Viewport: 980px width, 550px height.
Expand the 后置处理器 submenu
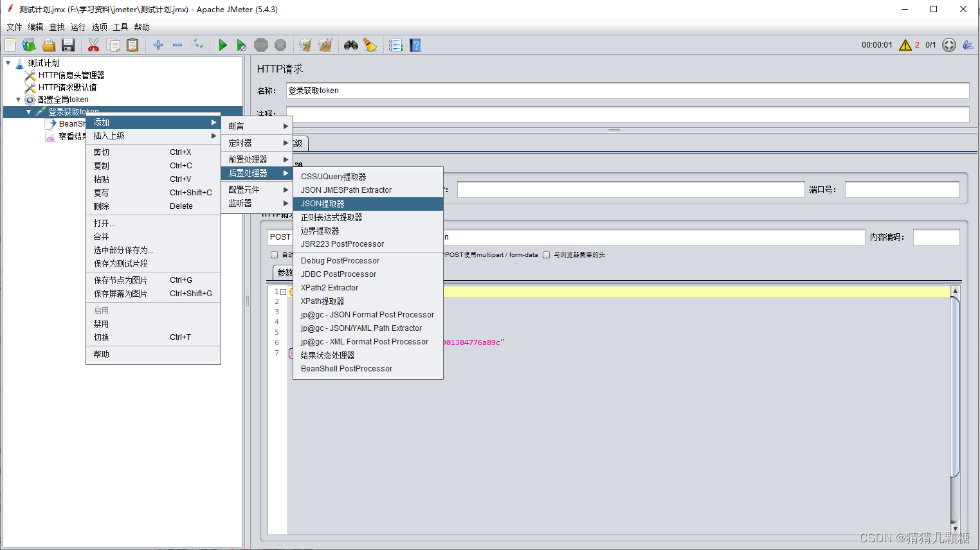coord(257,173)
